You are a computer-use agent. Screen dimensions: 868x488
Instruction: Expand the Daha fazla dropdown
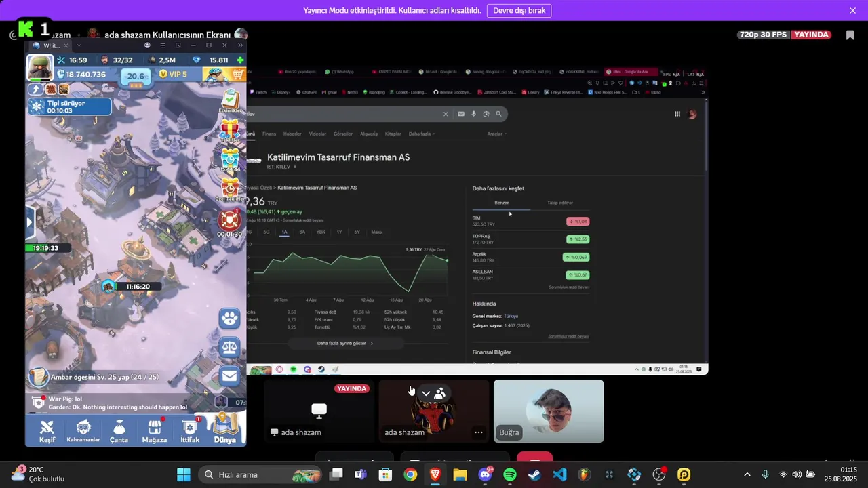coord(422,134)
